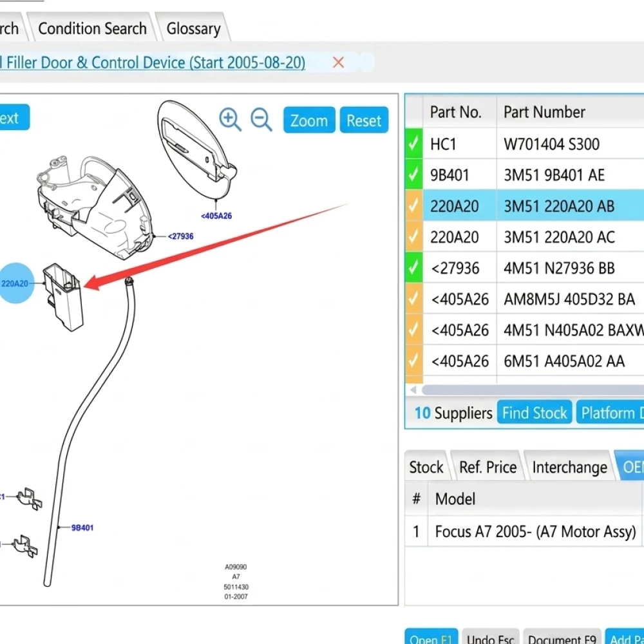The width and height of the screenshot is (644, 644).
Task: Click the Open F1 button
Action: coord(431,637)
